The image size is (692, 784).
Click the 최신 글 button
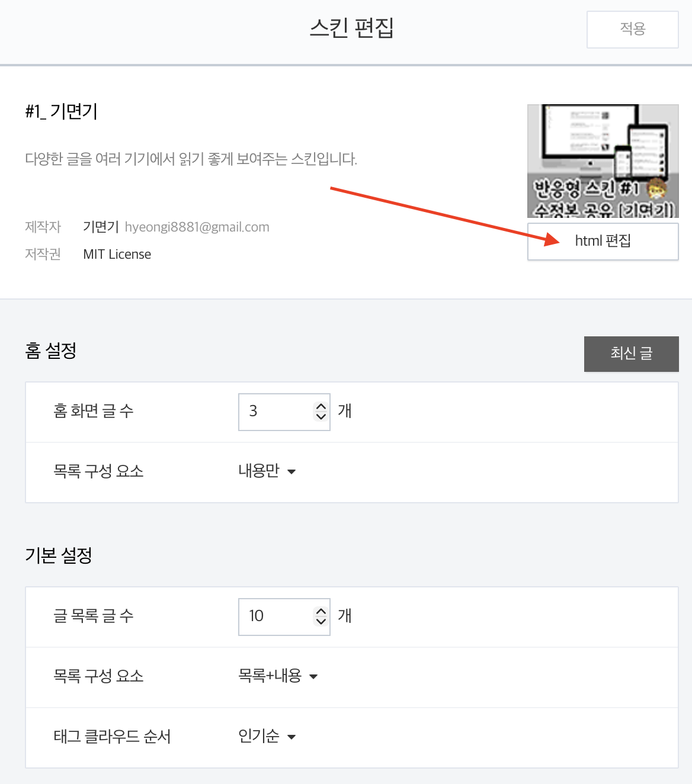pos(630,354)
